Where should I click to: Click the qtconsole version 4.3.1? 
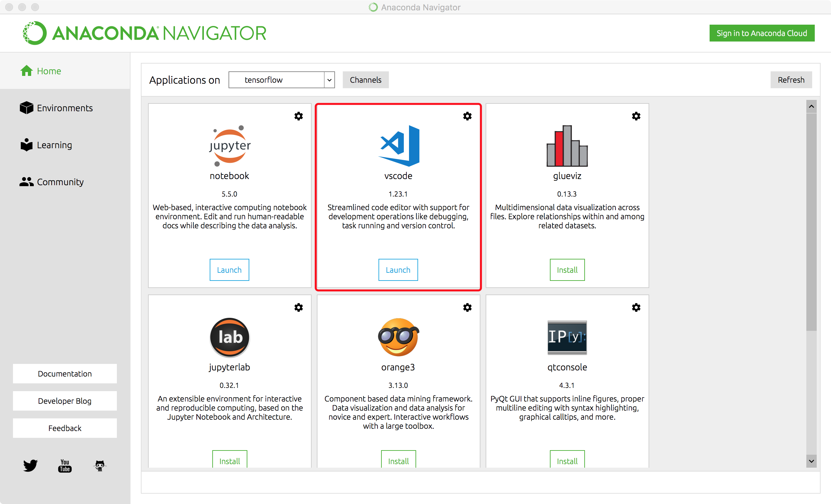(567, 385)
